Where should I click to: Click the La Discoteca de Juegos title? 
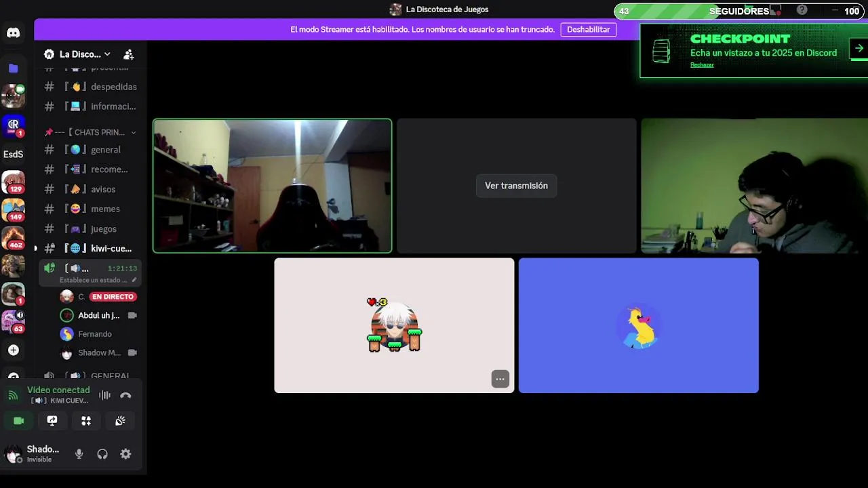(447, 9)
